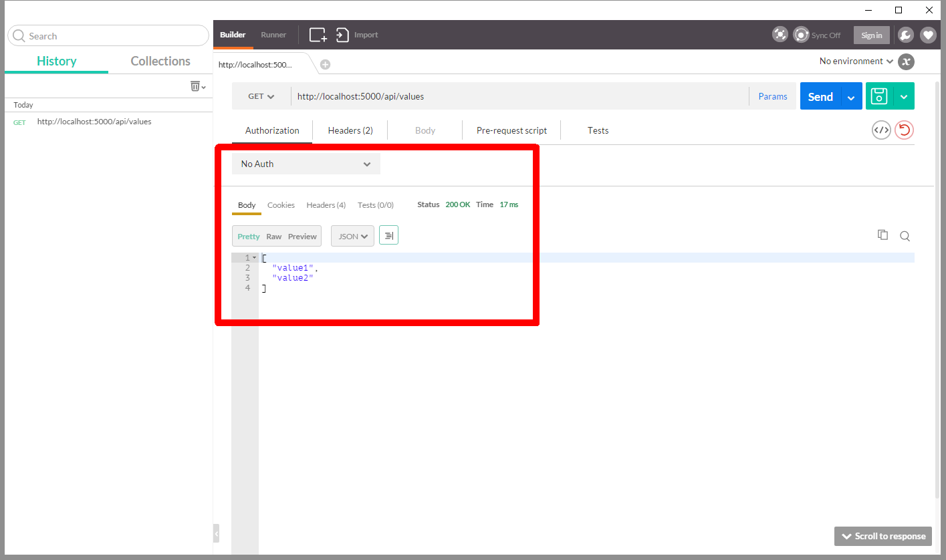The width and height of the screenshot is (946, 560).
Task: Collapse the sidebar with arrow handle
Action: coord(216,533)
